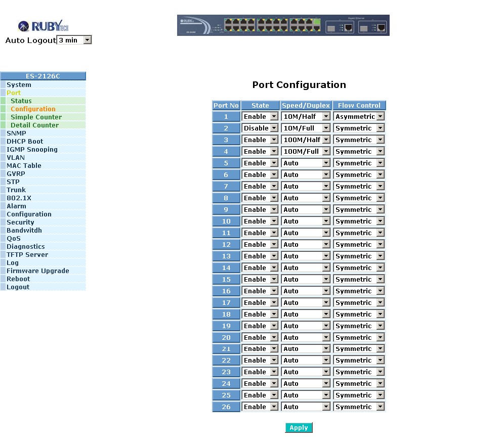The width and height of the screenshot is (504, 446).
Task: Click Logout in the sidebar
Action: pos(18,287)
